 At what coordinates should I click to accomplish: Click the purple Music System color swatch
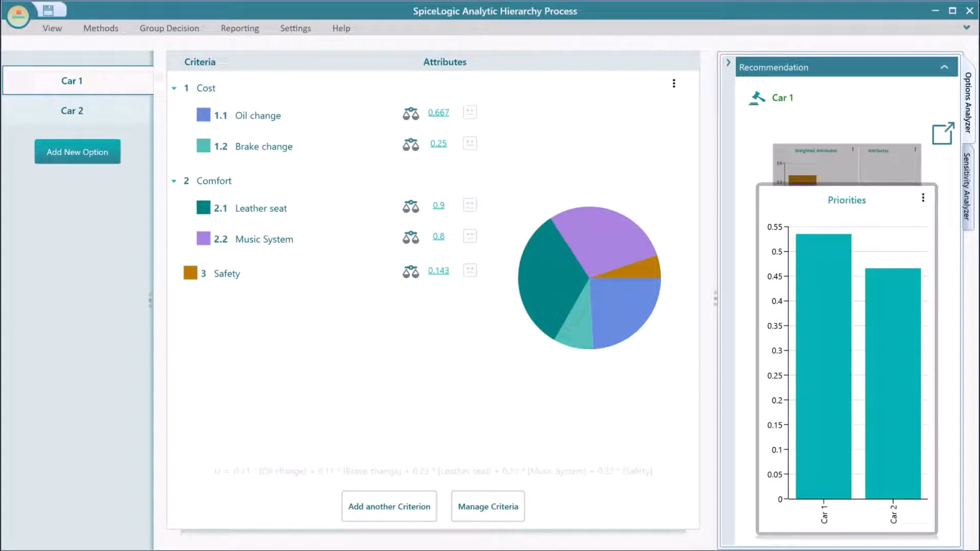pyautogui.click(x=203, y=238)
